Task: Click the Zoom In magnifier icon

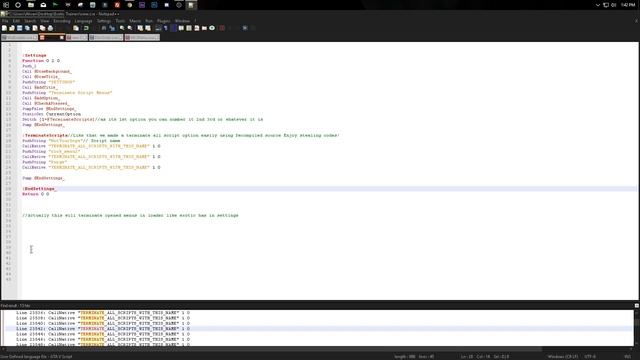Action: (122, 28)
